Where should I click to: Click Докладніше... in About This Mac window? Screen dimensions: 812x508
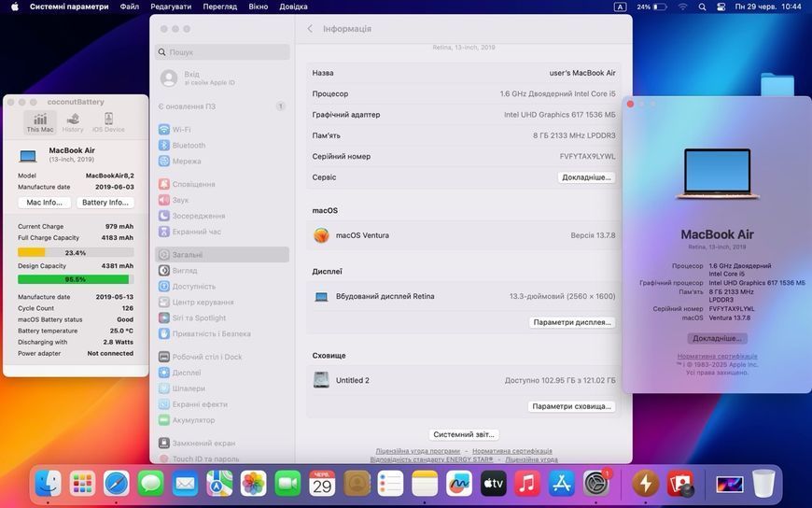pyautogui.click(x=717, y=338)
